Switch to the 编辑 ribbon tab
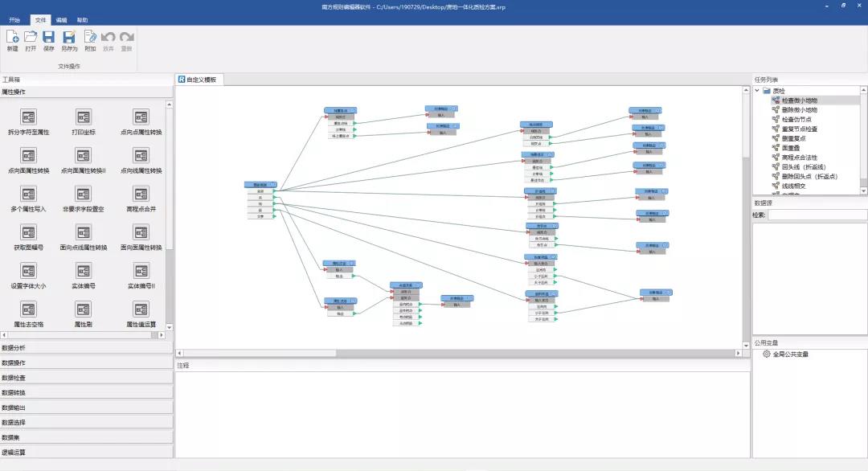Screen dimensions: 868x471 [x=62, y=19]
